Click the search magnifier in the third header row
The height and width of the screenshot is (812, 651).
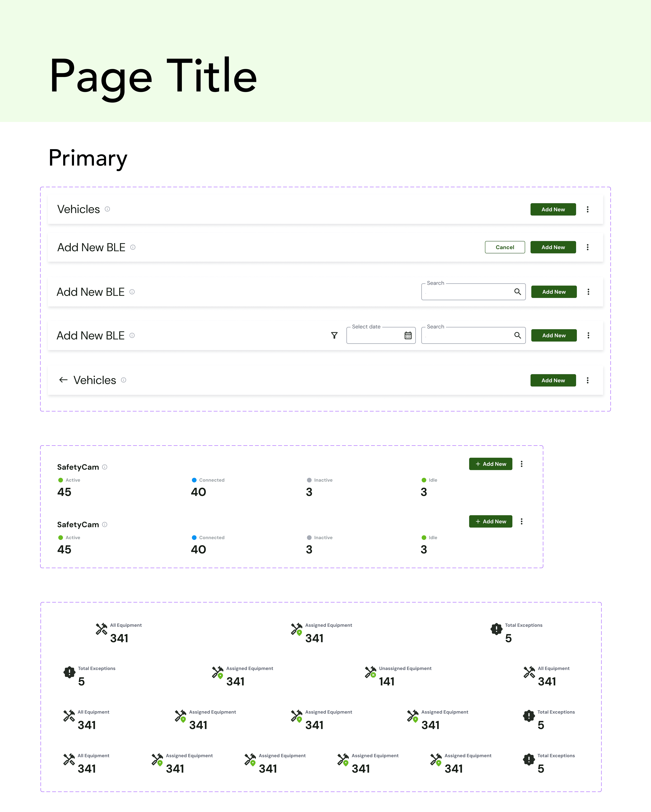518,292
